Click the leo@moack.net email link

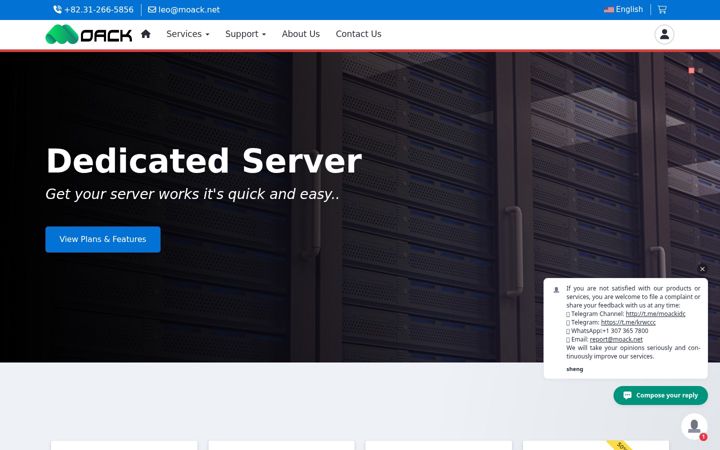[184, 9]
